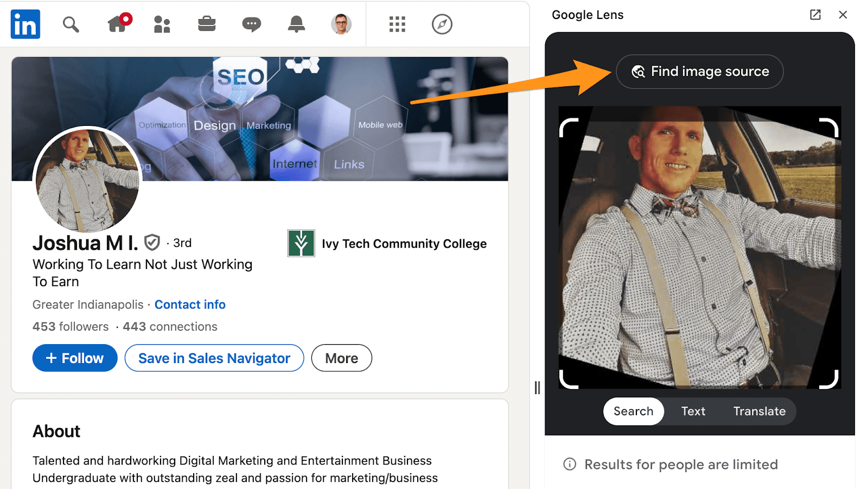Open Jobs briefcase icon

207,24
